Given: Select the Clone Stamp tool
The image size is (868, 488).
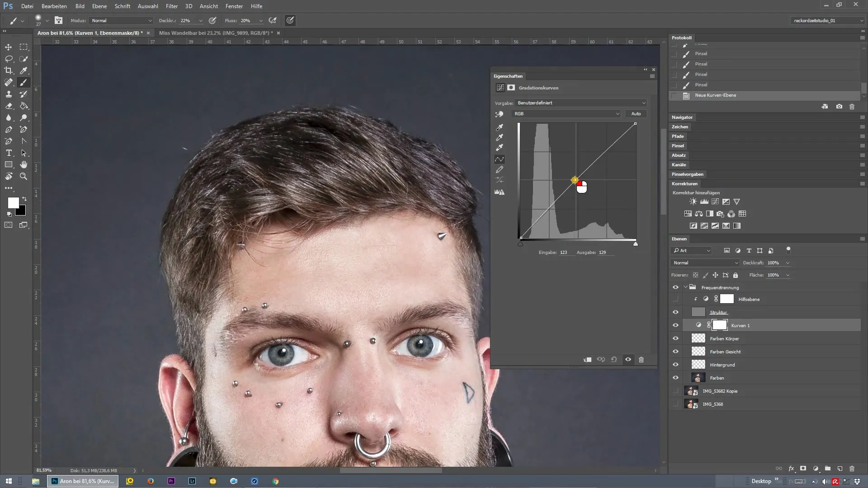Looking at the screenshot, I should tap(9, 94).
